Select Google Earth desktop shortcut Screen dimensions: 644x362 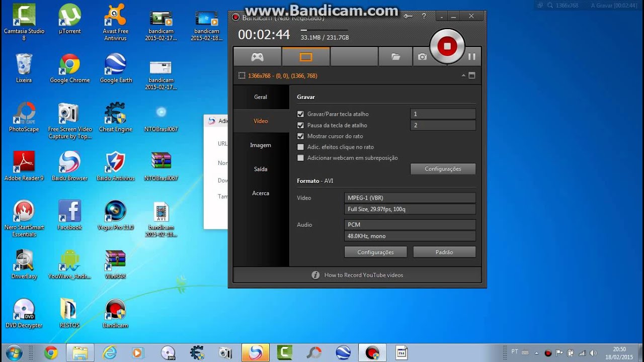[115, 68]
